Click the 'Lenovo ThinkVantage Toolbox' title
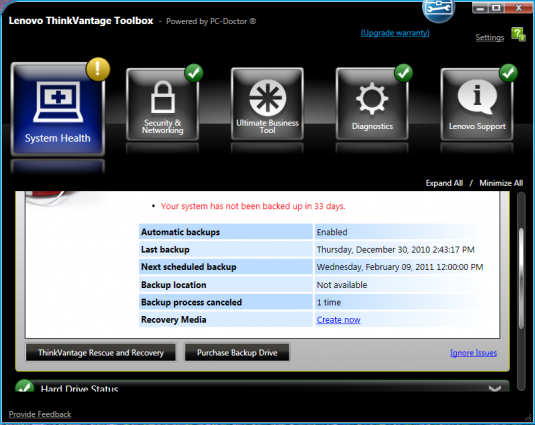535x425 pixels. (81, 21)
